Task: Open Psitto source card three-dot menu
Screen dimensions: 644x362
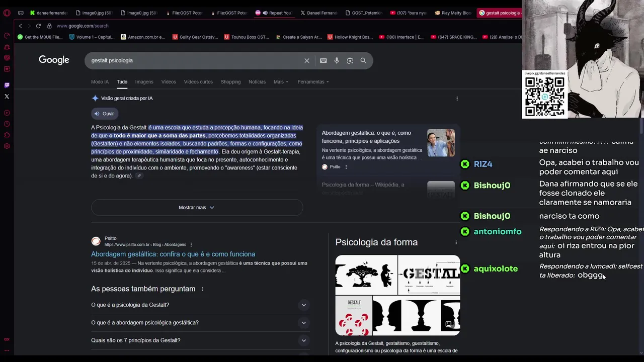Action: (346, 167)
